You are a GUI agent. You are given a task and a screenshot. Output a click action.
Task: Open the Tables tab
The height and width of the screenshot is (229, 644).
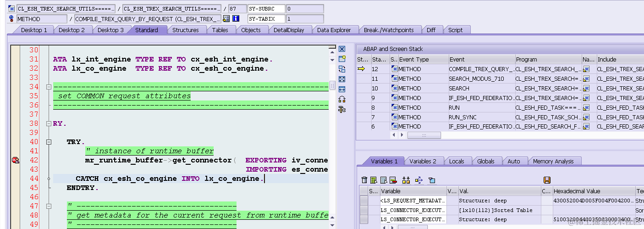[220, 30]
